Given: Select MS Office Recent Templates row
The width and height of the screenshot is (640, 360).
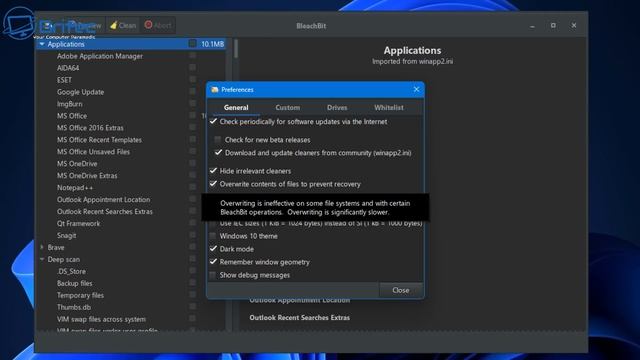Looking at the screenshot, I should coord(99,140).
